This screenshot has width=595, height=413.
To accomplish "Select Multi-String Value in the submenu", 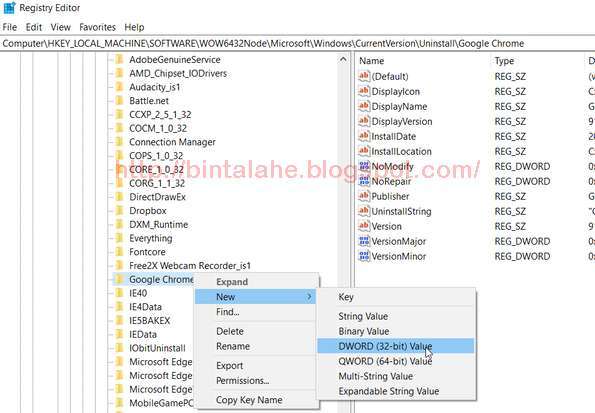I will tap(396, 376).
